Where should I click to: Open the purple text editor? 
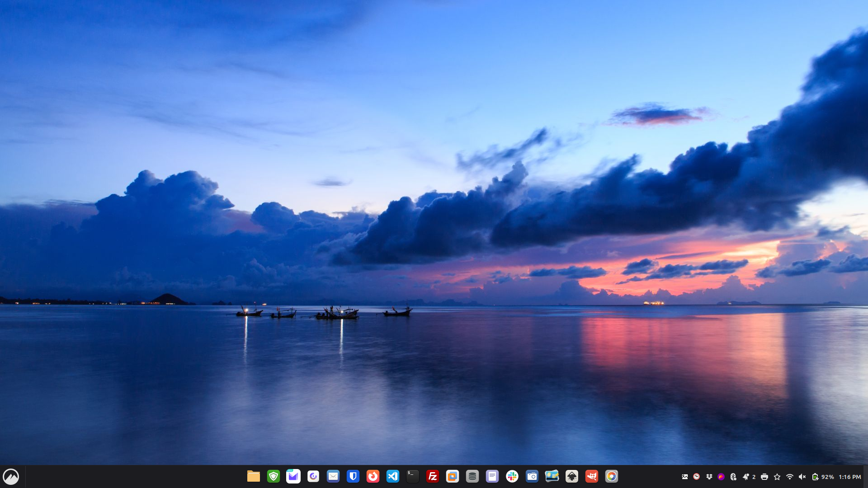[x=492, y=476]
